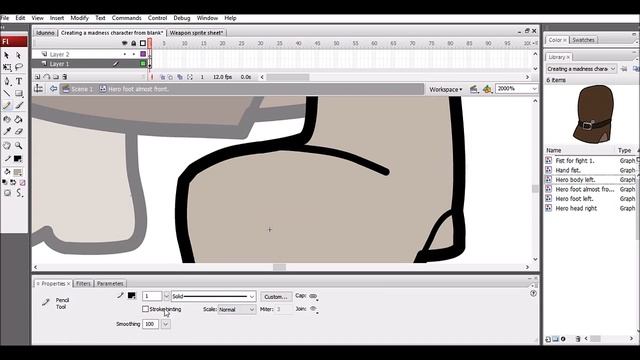Insert a new layer in timeline
Viewport: 640px width, 360px height.
click(38, 77)
